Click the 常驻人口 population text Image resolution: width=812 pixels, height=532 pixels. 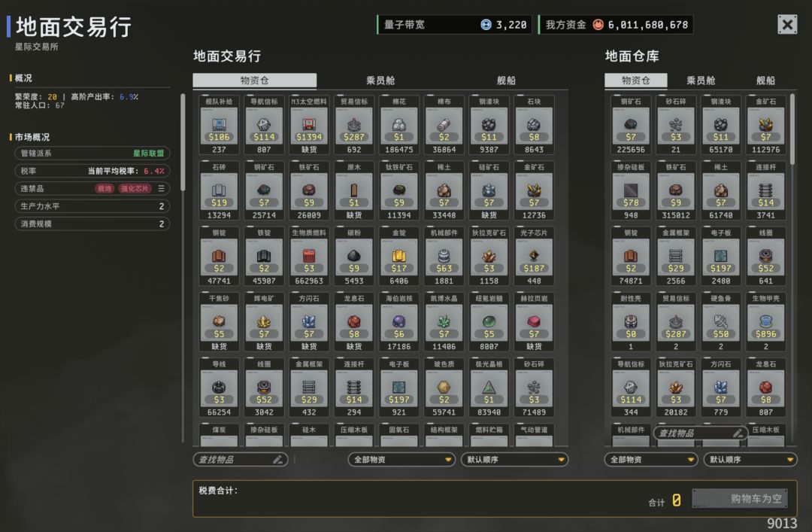point(40,105)
